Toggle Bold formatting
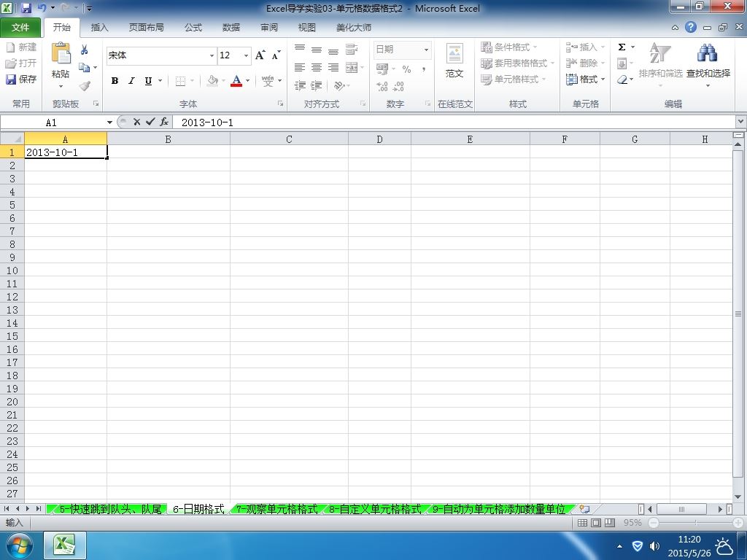This screenshot has height=560, width=747. point(115,81)
